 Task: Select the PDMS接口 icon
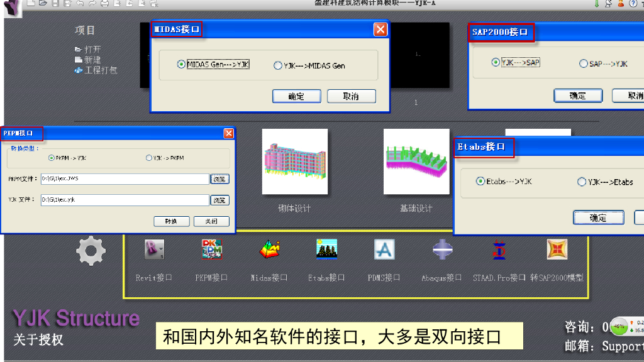(384, 249)
